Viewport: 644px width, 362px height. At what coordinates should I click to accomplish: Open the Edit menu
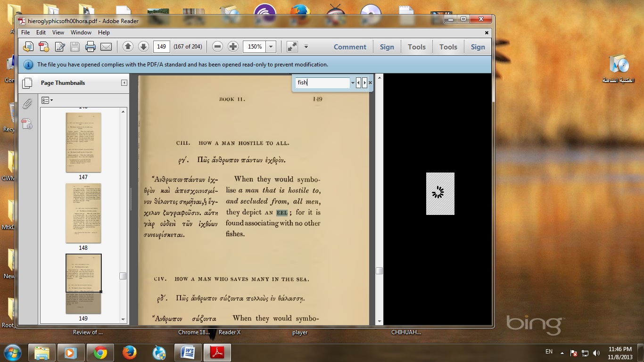click(x=41, y=33)
